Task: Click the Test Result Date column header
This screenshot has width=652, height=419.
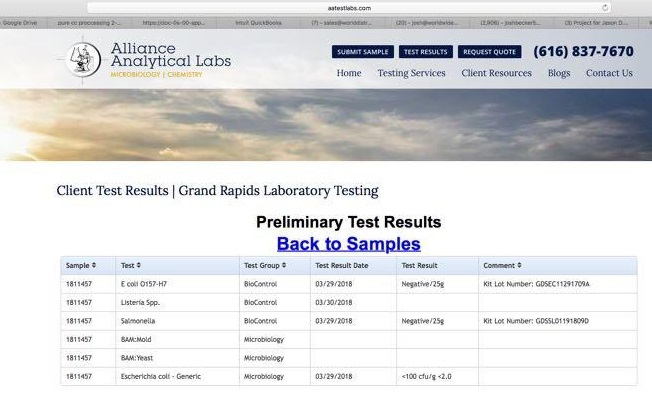Action: [342, 265]
